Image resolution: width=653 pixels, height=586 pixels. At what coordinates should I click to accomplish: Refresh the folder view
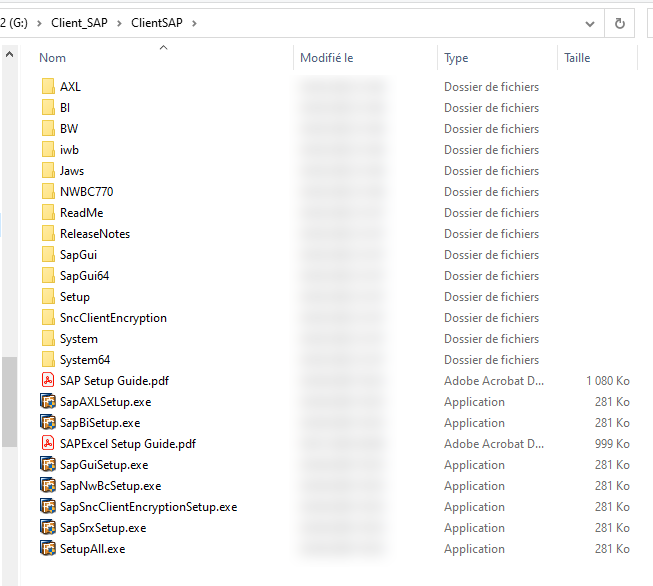620,23
